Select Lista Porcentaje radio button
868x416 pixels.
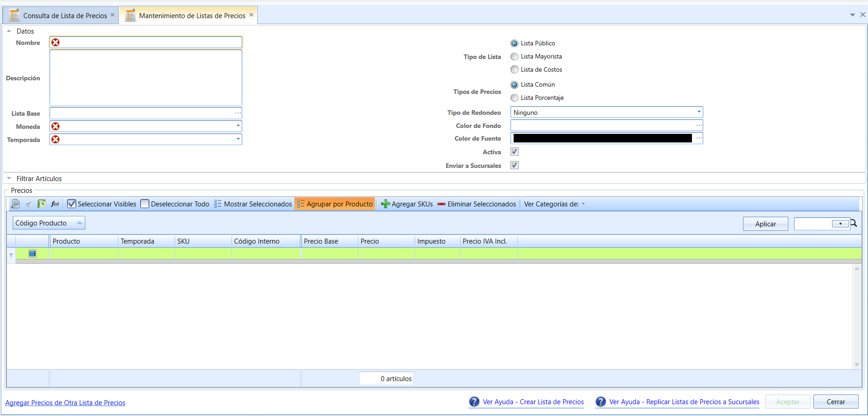click(x=515, y=98)
